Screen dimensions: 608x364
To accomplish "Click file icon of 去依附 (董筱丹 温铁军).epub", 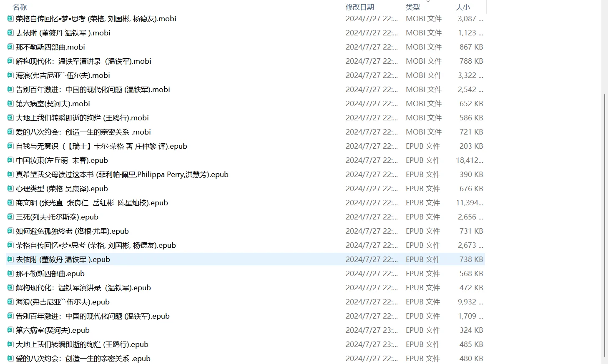I will 10,259.
